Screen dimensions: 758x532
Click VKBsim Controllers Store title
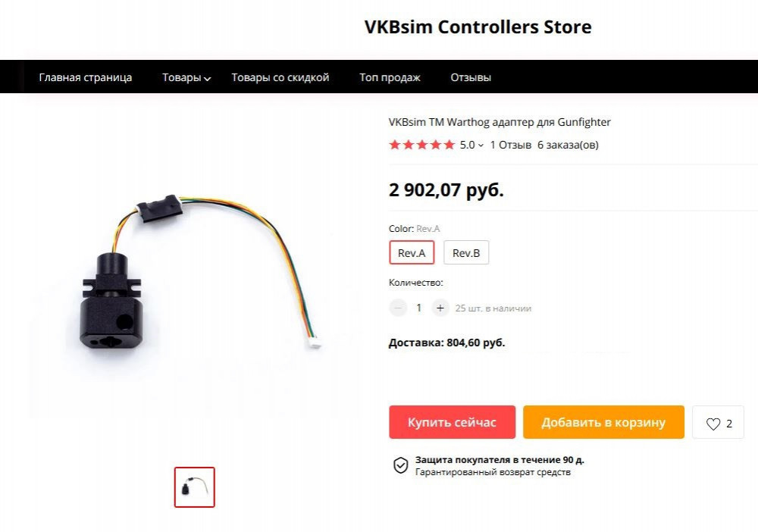[x=478, y=27]
